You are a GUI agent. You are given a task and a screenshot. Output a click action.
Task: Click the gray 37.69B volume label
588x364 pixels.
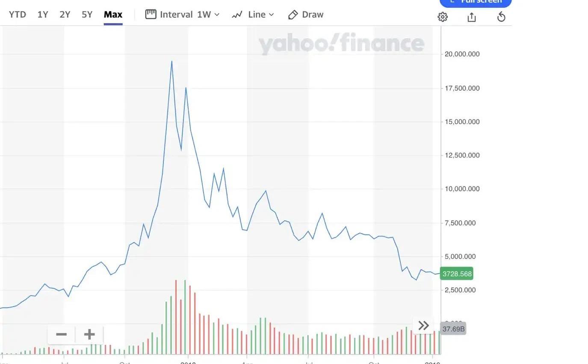[453, 329]
